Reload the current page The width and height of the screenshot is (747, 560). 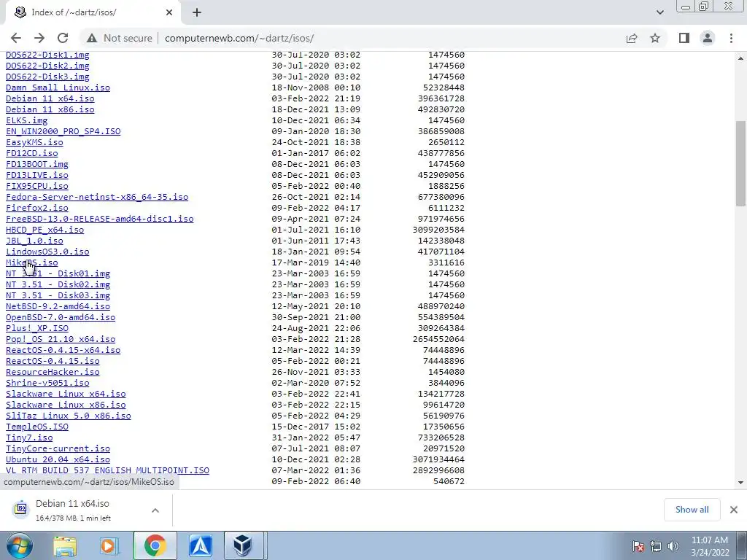pyautogui.click(x=63, y=38)
